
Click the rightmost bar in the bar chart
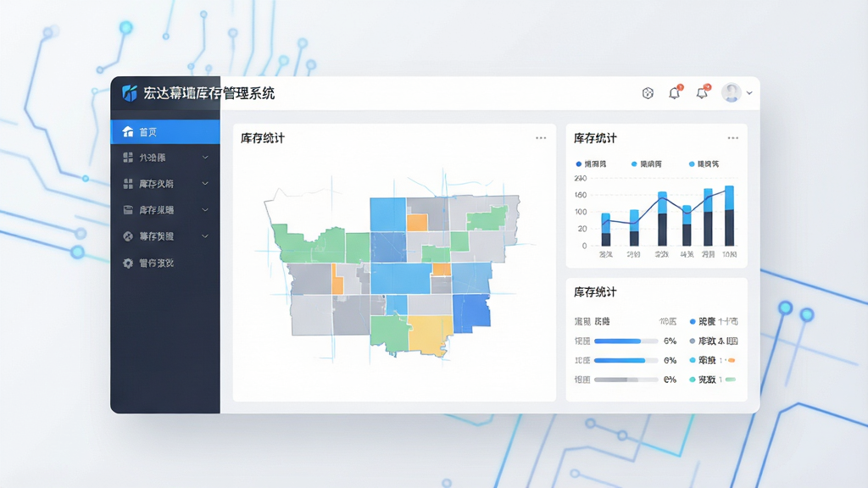click(730, 216)
